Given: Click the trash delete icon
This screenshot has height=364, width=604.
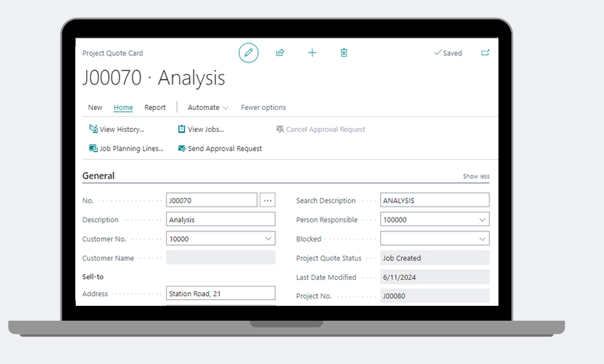Looking at the screenshot, I should point(344,53).
